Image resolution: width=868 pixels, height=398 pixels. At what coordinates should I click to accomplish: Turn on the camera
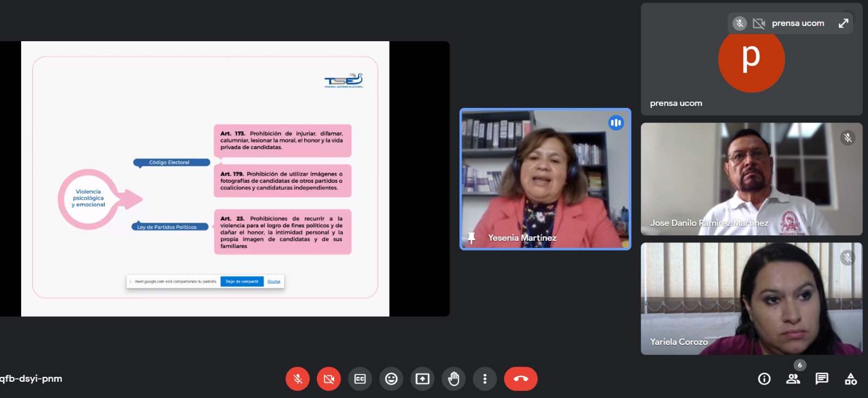tap(329, 379)
